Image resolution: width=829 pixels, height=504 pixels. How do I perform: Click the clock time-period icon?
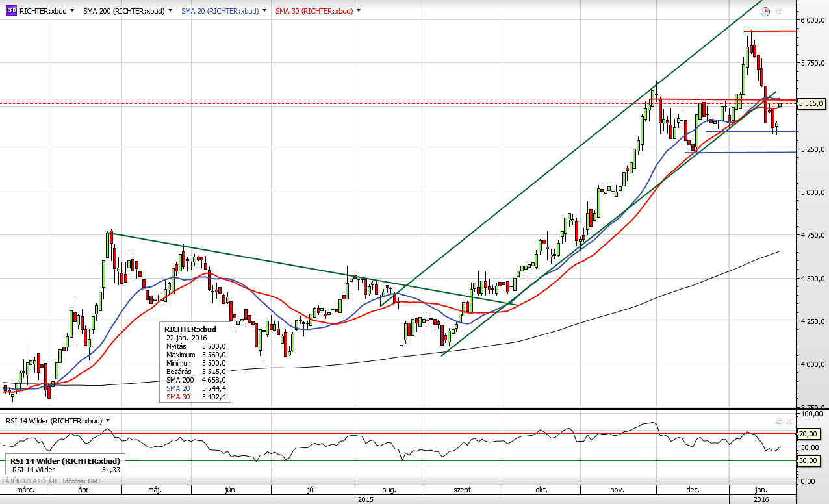pyautogui.click(x=765, y=11)
